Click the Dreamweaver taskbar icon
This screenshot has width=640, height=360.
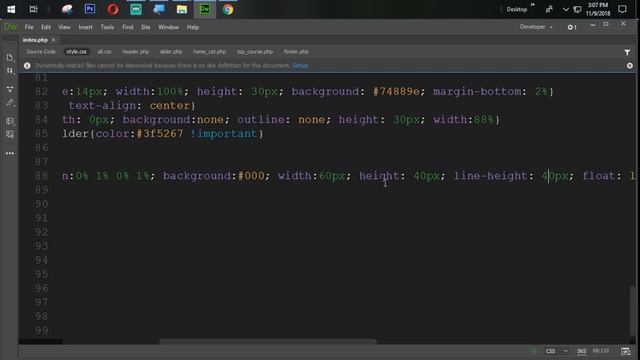205,9
